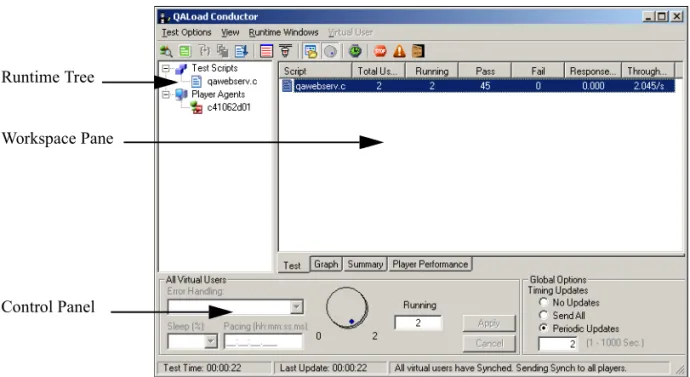Sort by the Total Users column header

378,71
